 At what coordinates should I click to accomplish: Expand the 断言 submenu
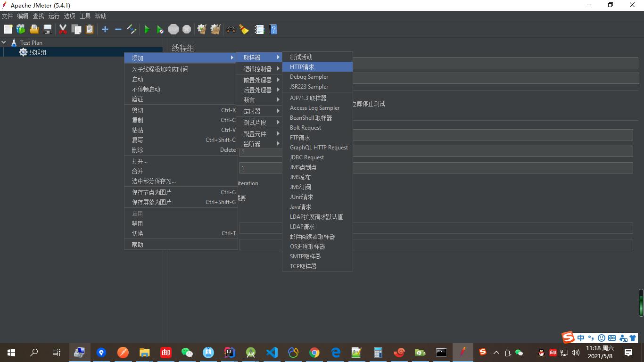[259, 100]
